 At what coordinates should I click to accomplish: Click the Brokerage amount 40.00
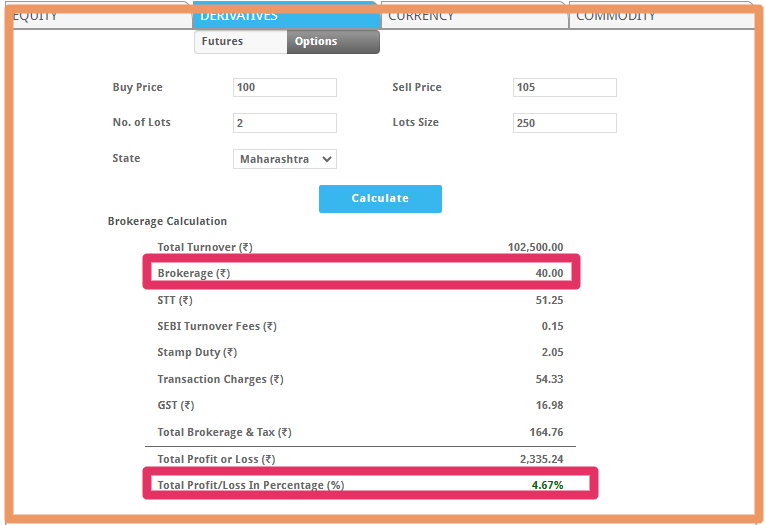pos(549,273)
